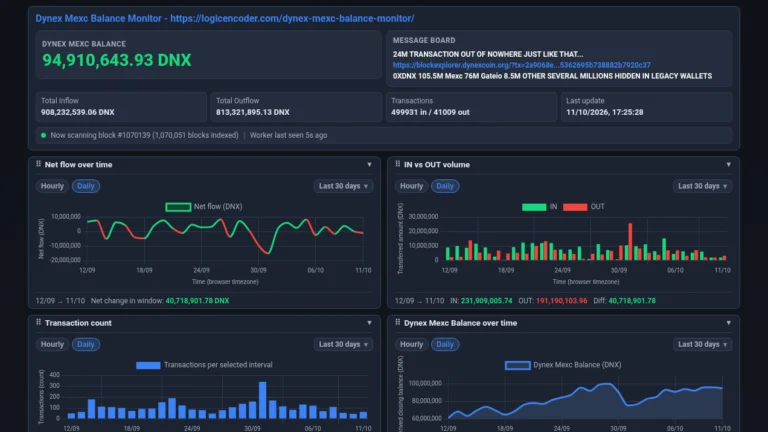Click the IN total 231,909,005.74
The height and width of the screenshot is (432, 768).
(x=486, y=301)
